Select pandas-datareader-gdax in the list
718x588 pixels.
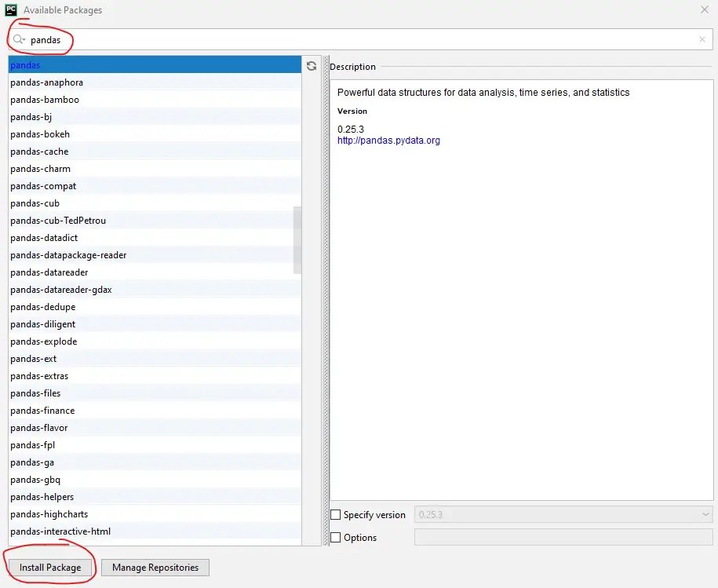tap(155, 290)
